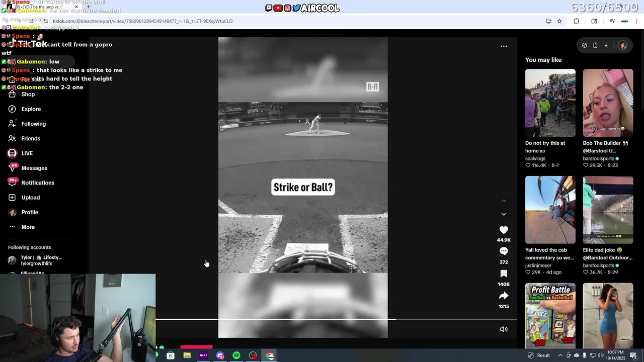Open the "Elite dad joke" video thumbnail
This screenshot has height=362, width=644.
(608, 210)
